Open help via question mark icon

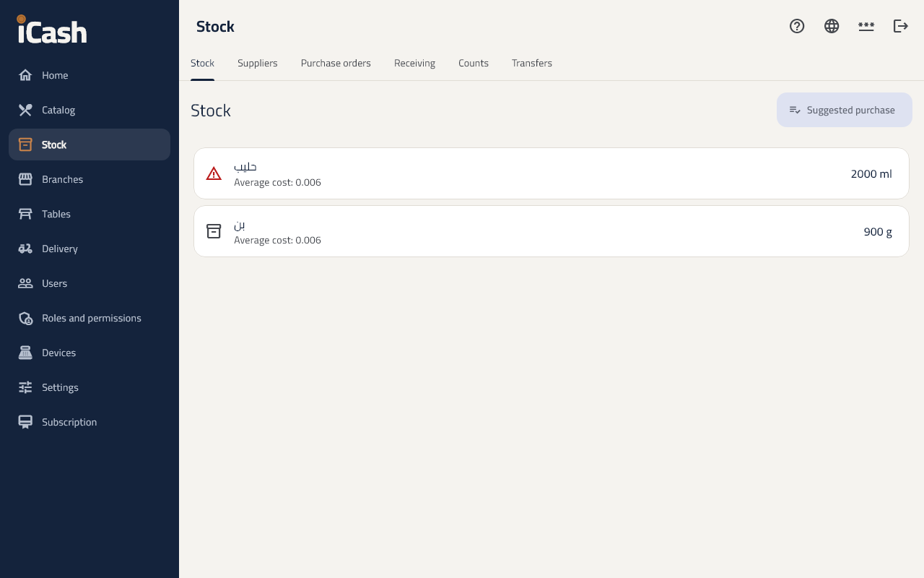(797, 26)
